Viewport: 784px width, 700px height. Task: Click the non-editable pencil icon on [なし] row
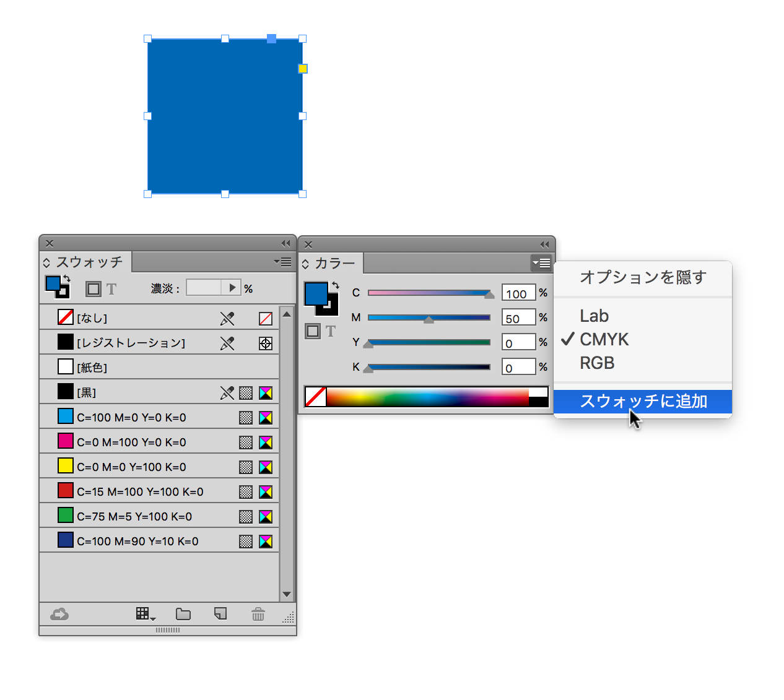click(x=227, y=318)
